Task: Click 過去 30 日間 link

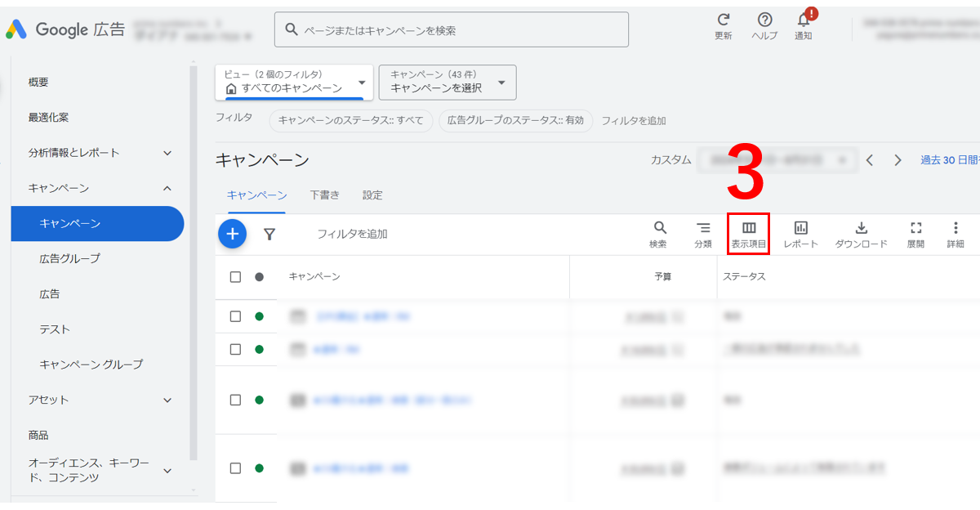Action: (950, 160)
